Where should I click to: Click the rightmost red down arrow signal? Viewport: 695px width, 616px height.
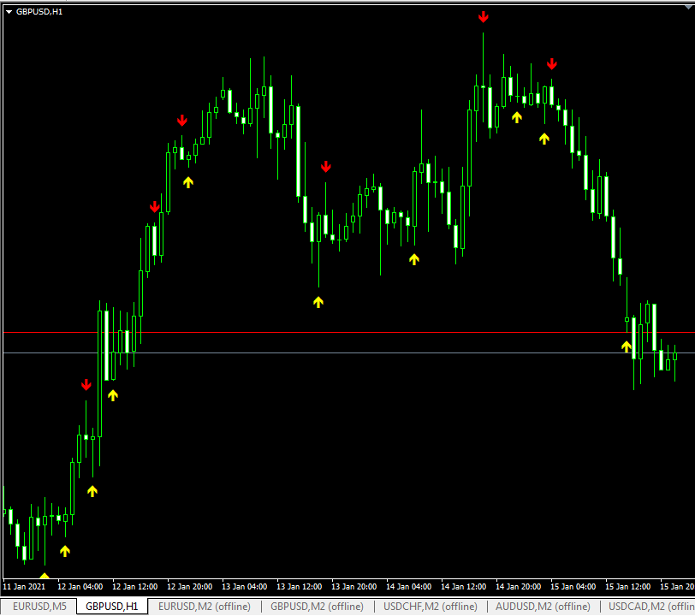coord(551,64)
